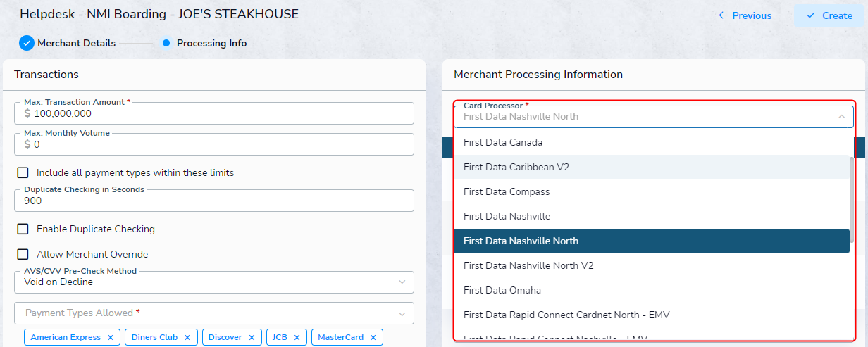Remove Diners Club payment type chip

tap(187, 337)
